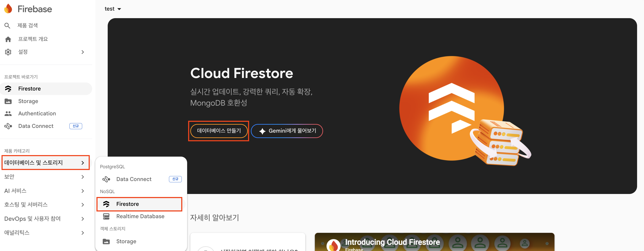Click the Authentication people icon
Screen dimensions: 644x251
[x=8, y=114]
